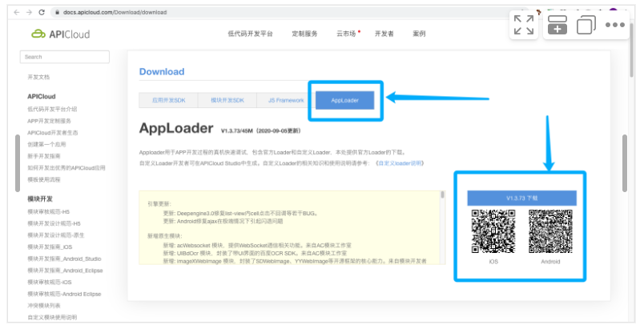Switch to the 模块开发SDK tab

pyautogui.click(x=227, y=101)
